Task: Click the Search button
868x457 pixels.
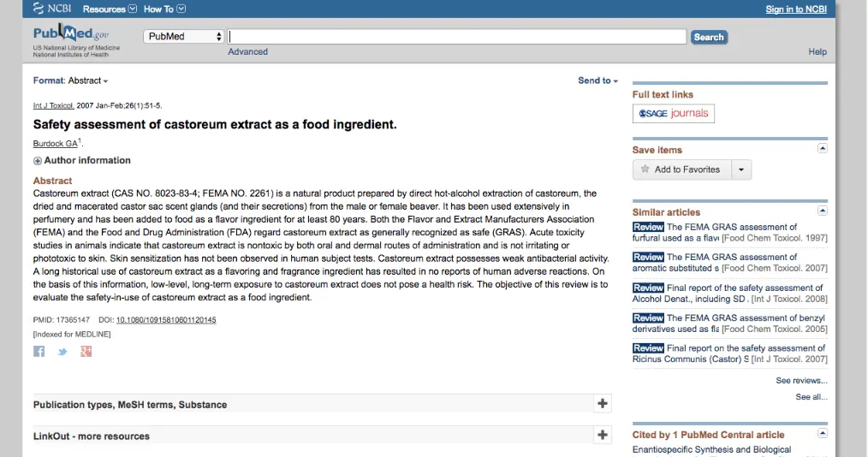Action: (x=709, y=37)
